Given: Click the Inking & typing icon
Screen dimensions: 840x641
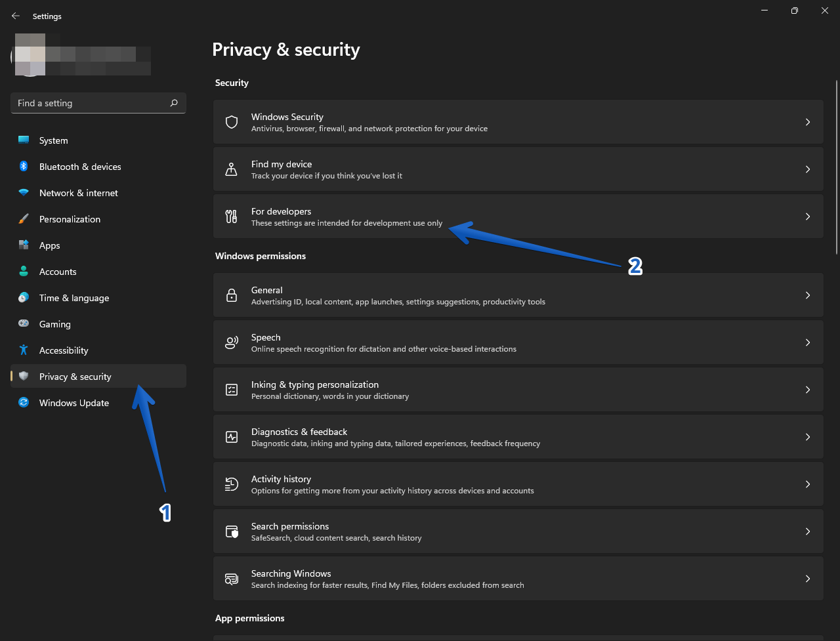Looking at the screenshot, I should (x=232, y=390).
